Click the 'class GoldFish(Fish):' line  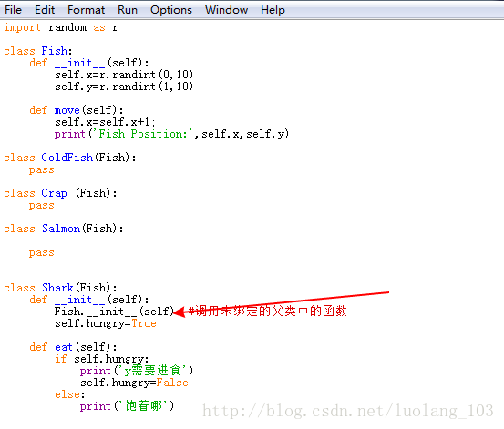[x=70, y=158]
